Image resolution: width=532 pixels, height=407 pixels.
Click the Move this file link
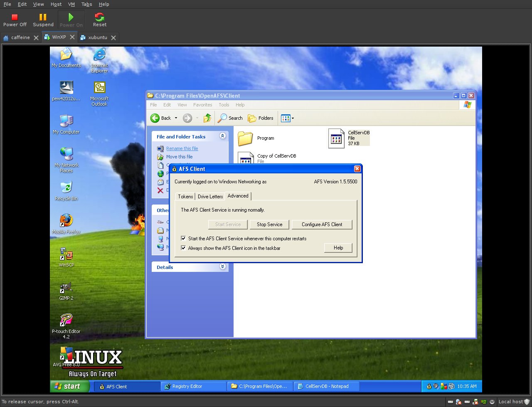tap(180, 157)
